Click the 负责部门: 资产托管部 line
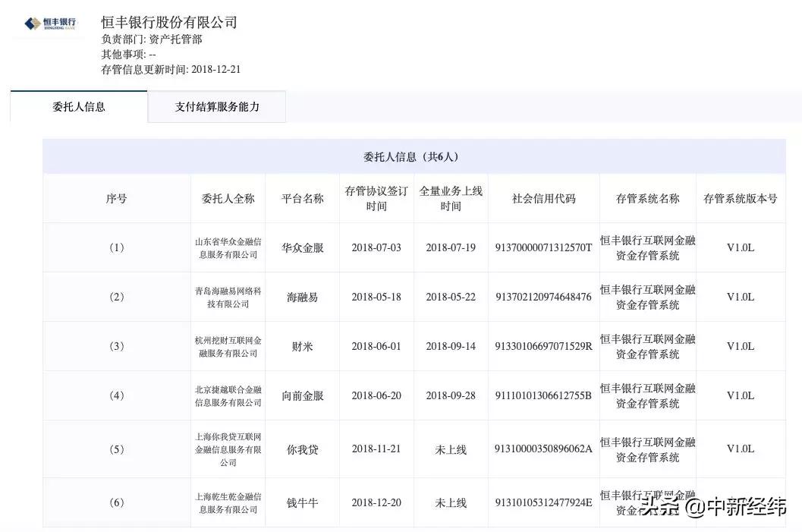This screenshot has width=802, height=532. pyautogui.click(x=152, y=39)
